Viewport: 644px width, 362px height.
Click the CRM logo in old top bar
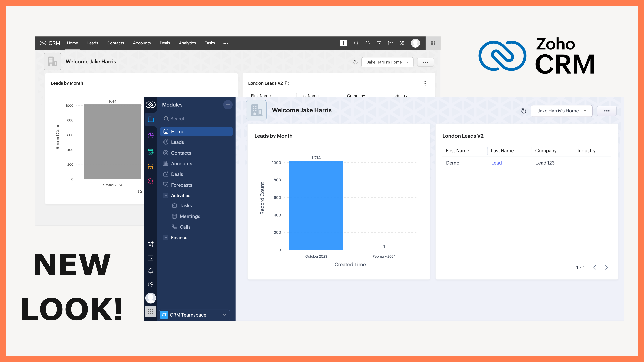[x=50, y=43]
